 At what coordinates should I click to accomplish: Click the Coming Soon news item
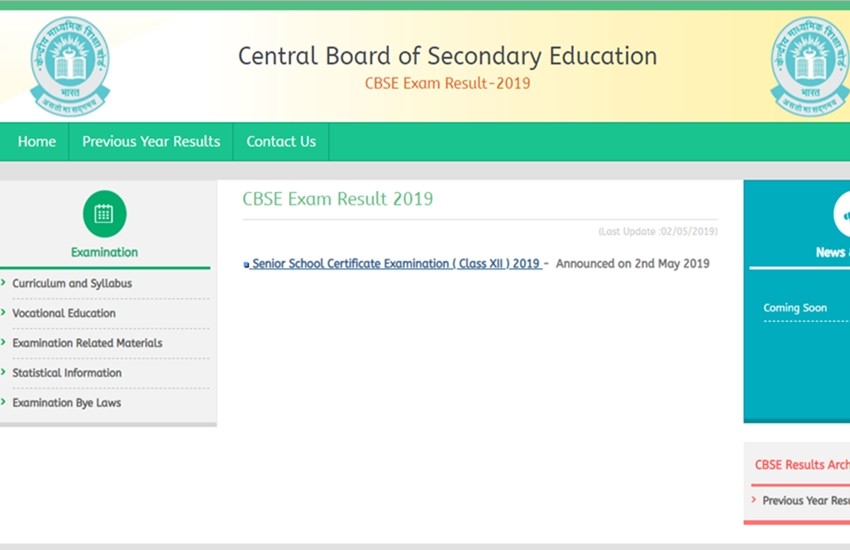[x=795, y=308]
